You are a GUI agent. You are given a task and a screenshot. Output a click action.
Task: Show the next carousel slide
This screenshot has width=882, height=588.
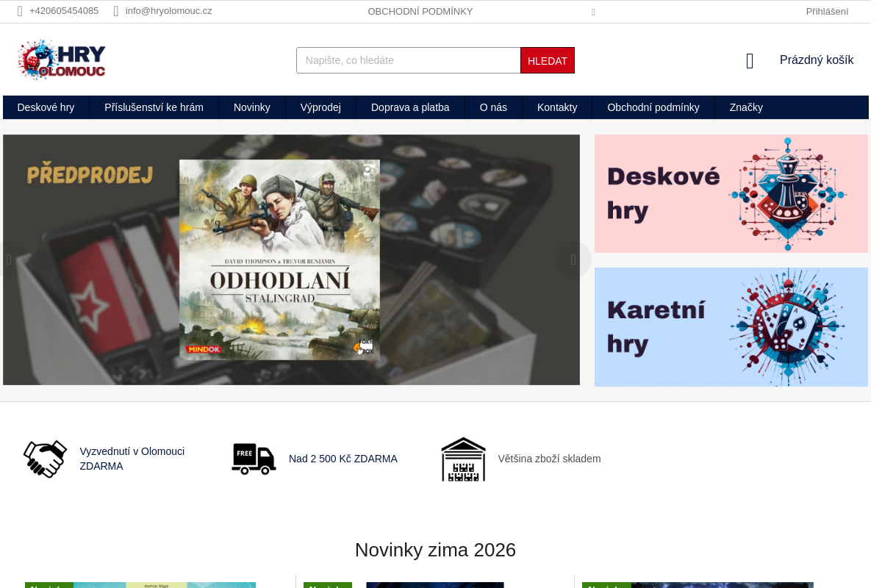tap(573, 259)
